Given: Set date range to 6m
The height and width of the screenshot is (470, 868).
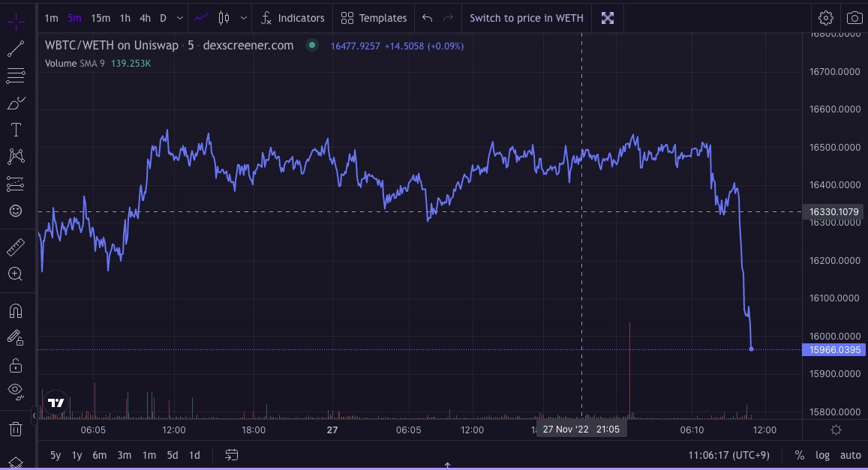Looking at the screenshot, I should [100, 455].
